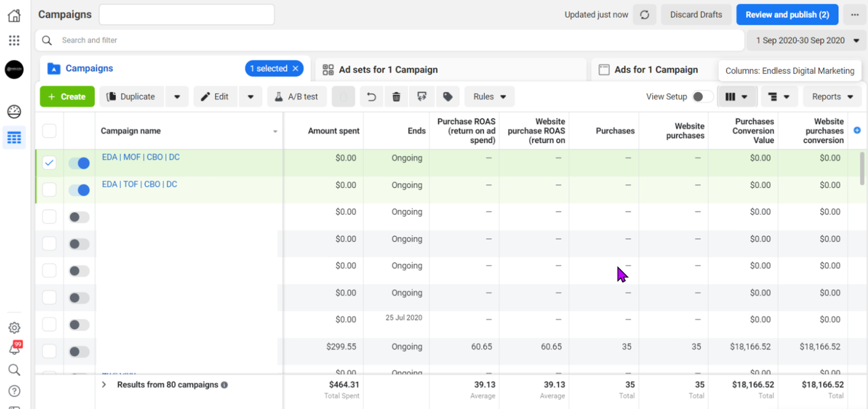The image size is (868, 409).
Task: Uncheck the EDA | MOF | CBO | DC checkbox
Action: tap(49, 163)
